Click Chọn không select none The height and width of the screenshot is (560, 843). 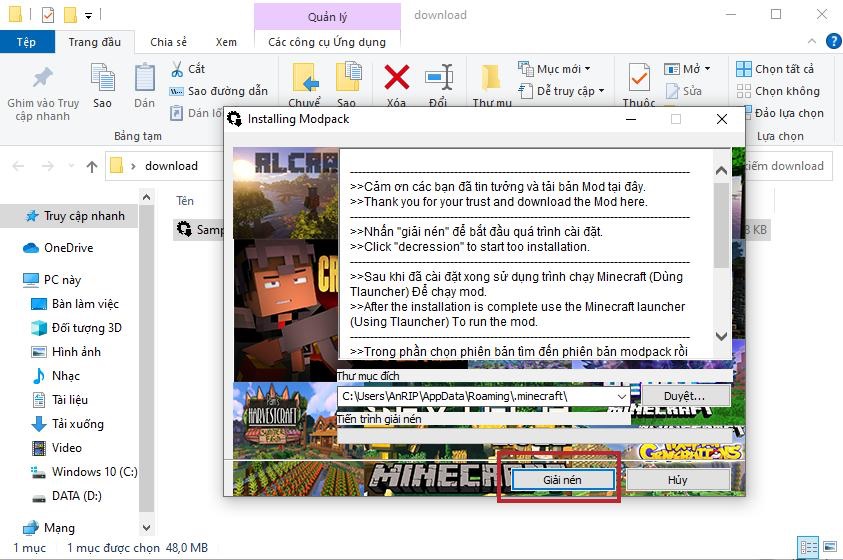click(x=778, y=91)
